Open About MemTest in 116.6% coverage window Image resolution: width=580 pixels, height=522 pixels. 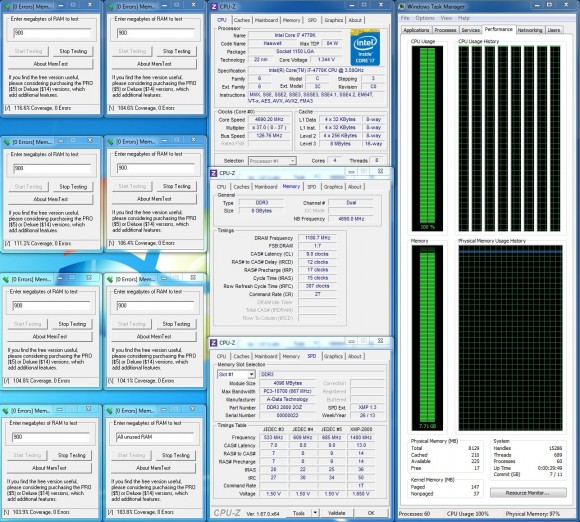point(51,64)
